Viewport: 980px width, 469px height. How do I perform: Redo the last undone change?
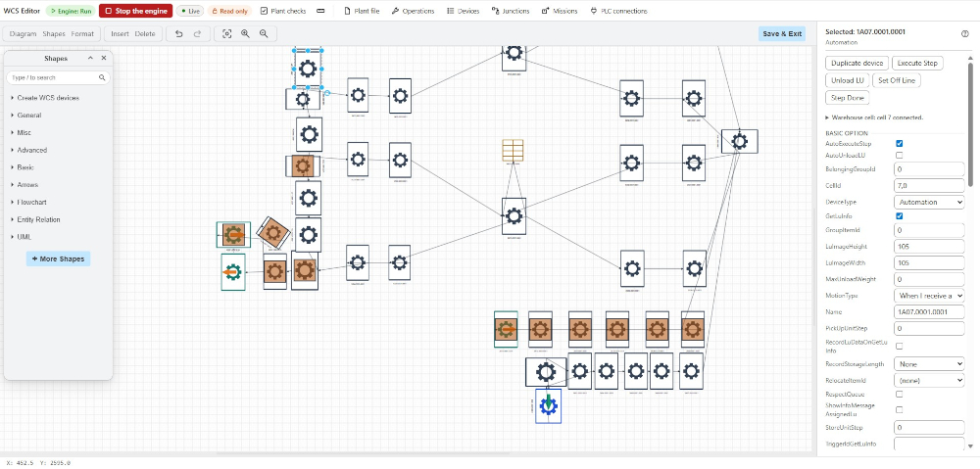[x=198, y=33]
